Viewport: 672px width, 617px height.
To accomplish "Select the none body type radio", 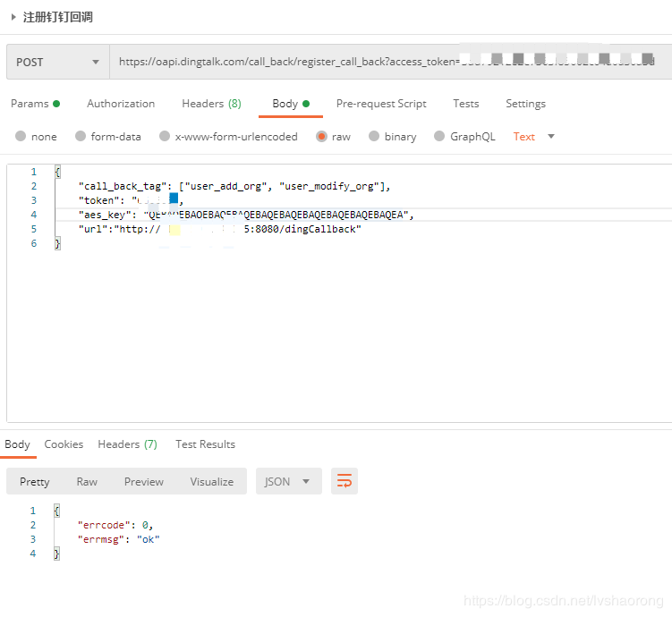I will point(21,136).
